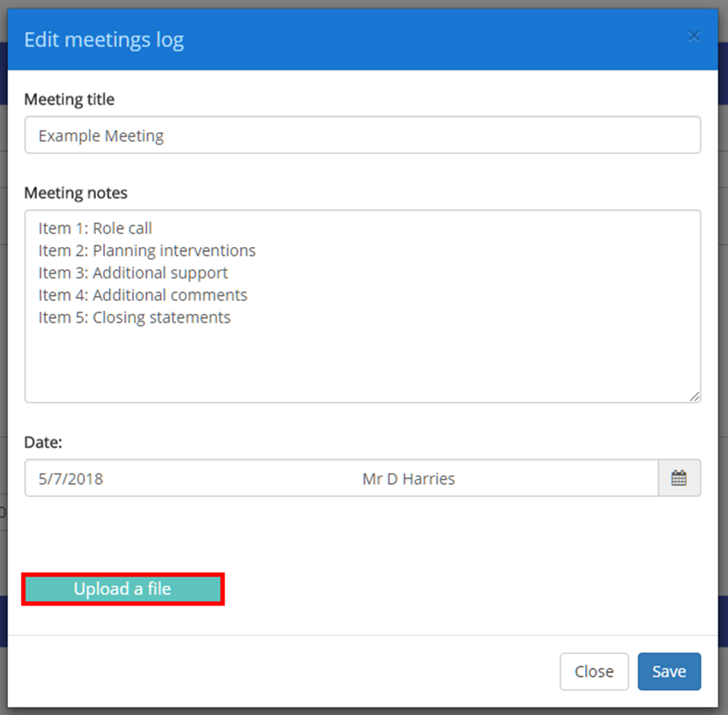Click the dialog close cross in header
The image size is (728, 715).
[x=694, y=36]
